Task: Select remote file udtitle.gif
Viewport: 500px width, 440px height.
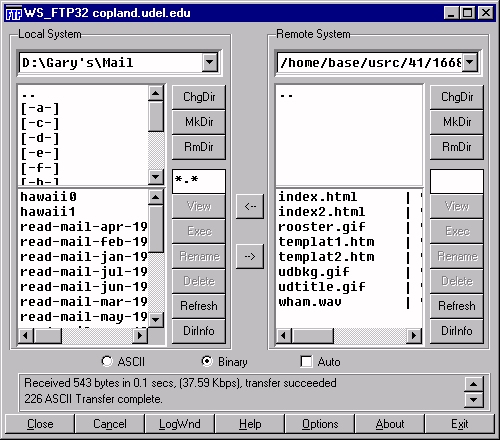Action: [322, 287]
